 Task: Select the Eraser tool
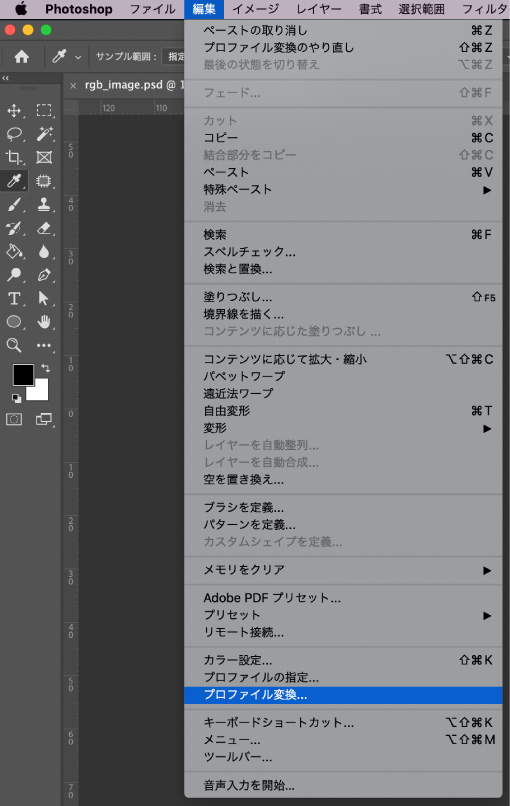44,228
